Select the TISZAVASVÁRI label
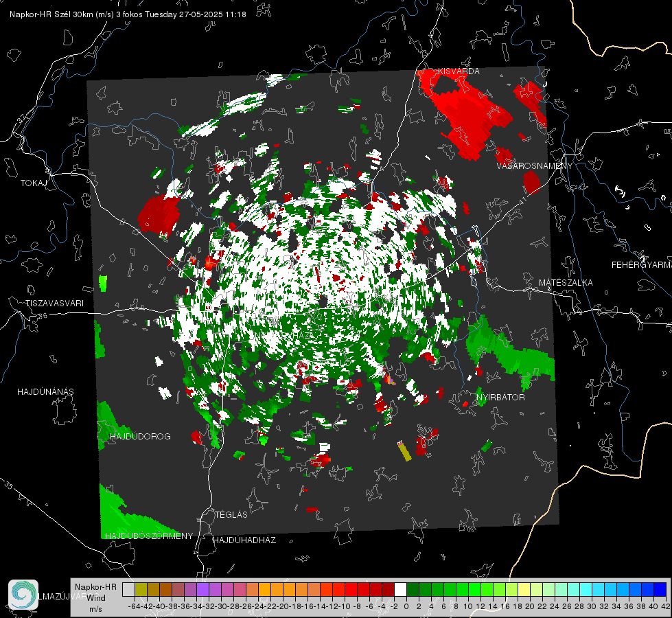The height and width of the screenshot is (618, 672). pyautogui.click(x=54, y=304)
